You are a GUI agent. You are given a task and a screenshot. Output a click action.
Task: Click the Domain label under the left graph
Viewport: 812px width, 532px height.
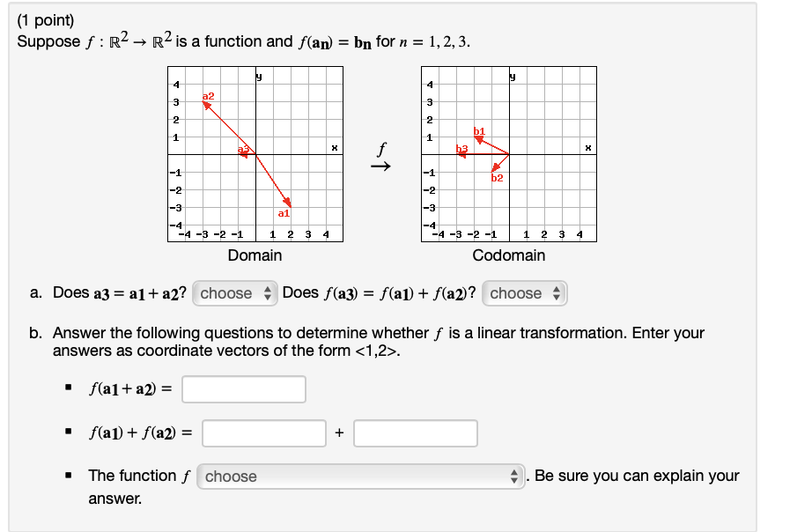click(255, 255)
